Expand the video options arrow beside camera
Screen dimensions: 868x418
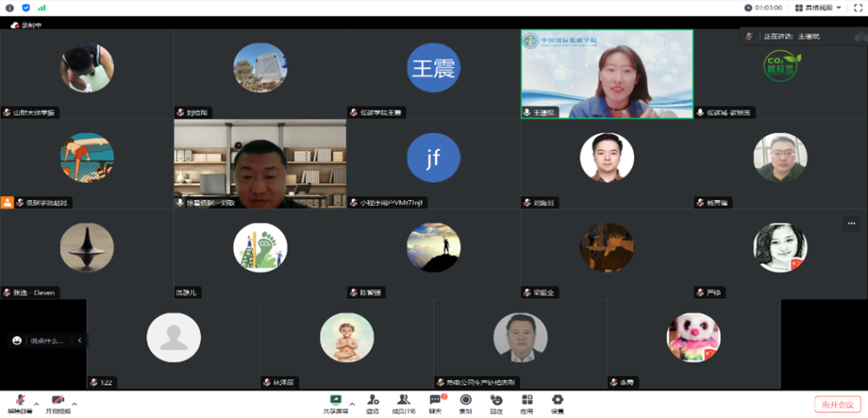75,404
